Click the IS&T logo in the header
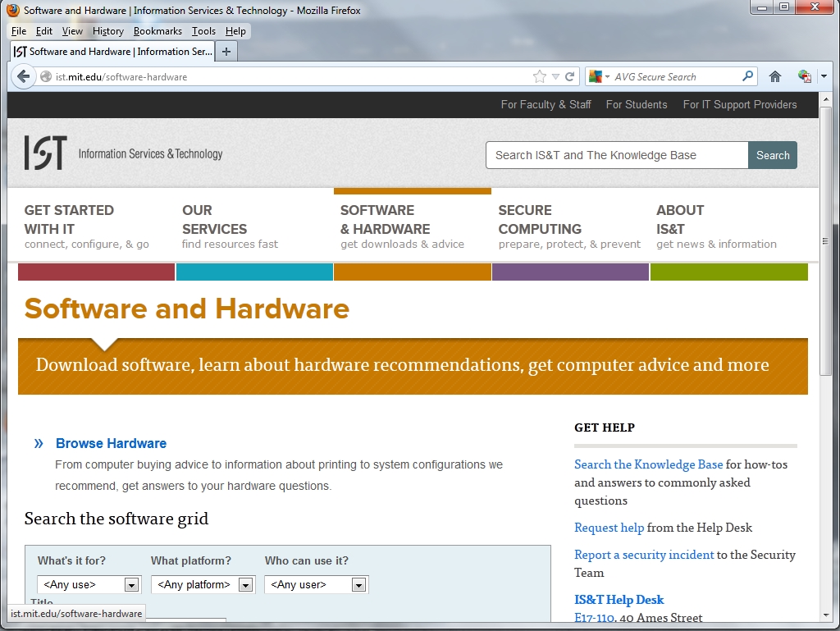 45,153
